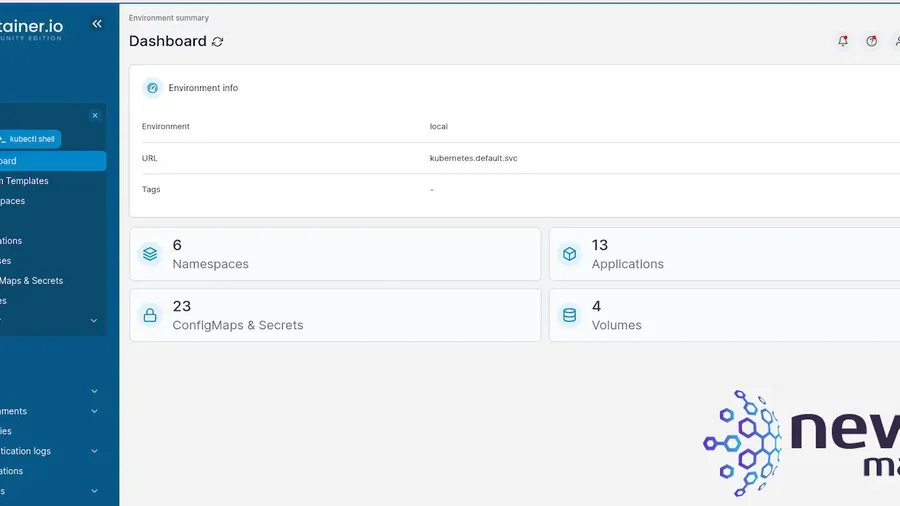Click the Applications cube icon

[x=569, y=254]
